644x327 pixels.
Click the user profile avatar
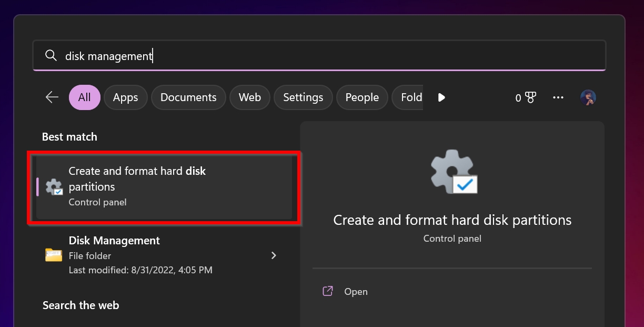pos(588,97)
